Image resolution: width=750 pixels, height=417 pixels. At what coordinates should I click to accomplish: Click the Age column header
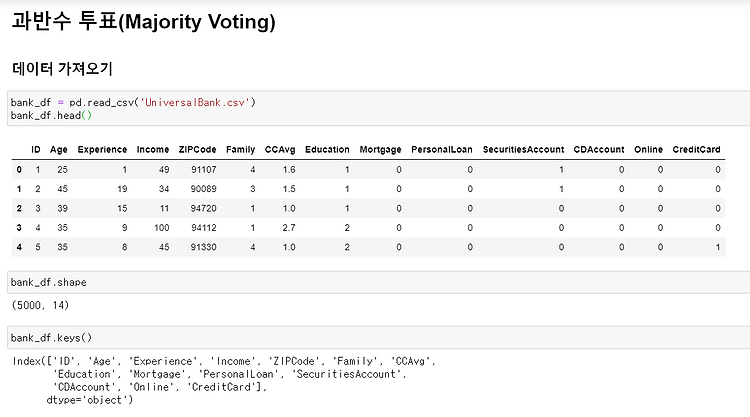[x=59, y=149]
